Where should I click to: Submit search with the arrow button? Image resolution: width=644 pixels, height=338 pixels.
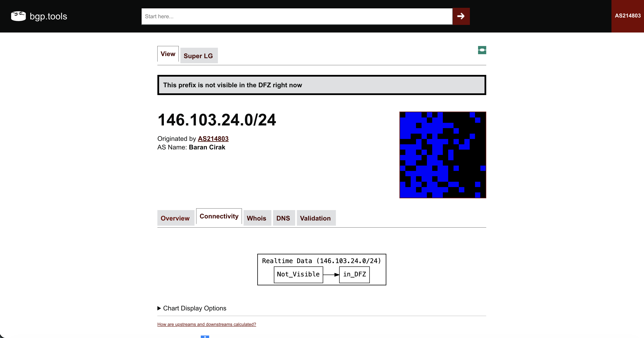coord(461,16)
